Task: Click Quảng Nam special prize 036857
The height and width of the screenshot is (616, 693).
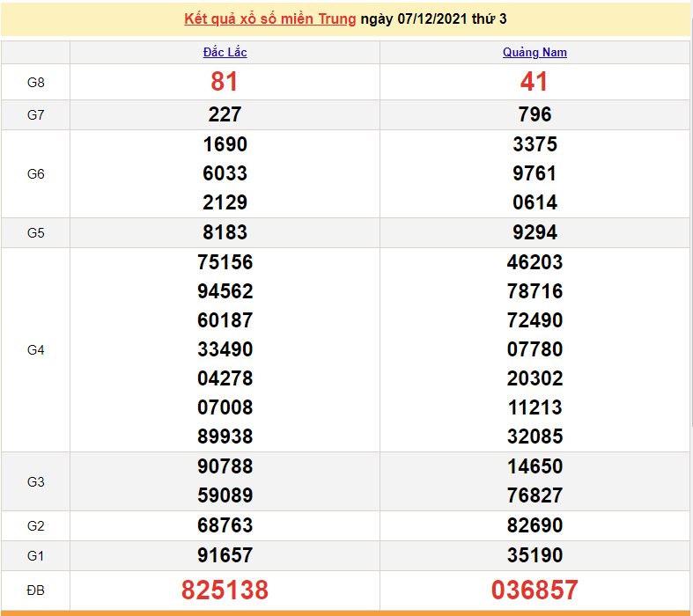Action: [x=534, y=590]
